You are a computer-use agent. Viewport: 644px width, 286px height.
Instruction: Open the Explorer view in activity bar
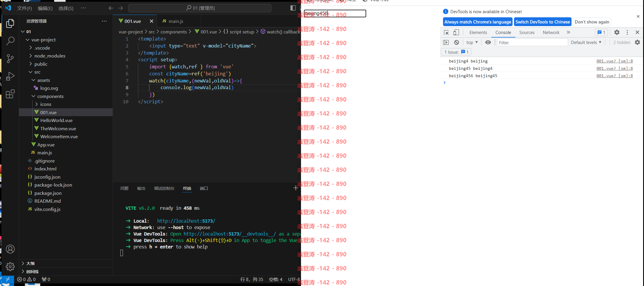10,23
